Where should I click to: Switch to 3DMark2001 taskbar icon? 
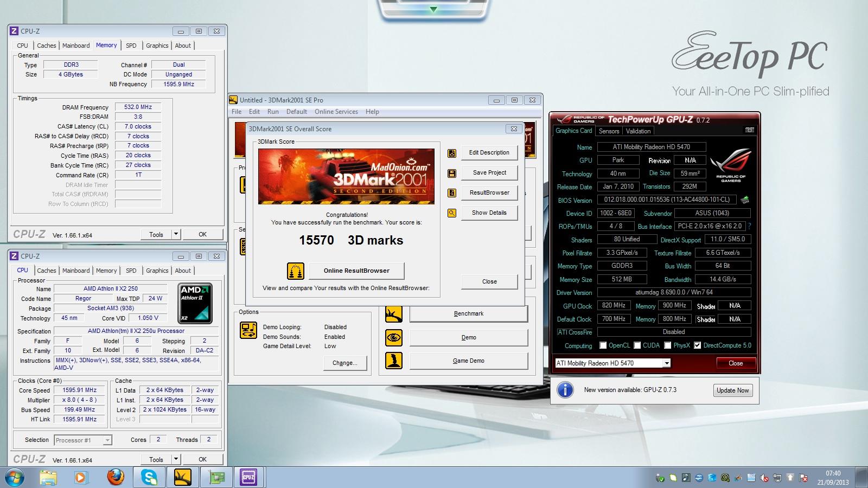(x=182, y=477)
